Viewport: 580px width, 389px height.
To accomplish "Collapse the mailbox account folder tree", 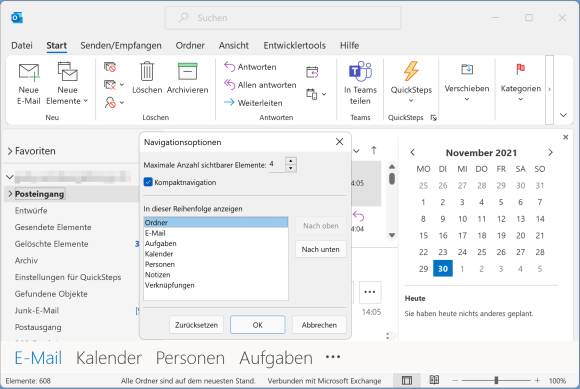I will tap(10, 177).
